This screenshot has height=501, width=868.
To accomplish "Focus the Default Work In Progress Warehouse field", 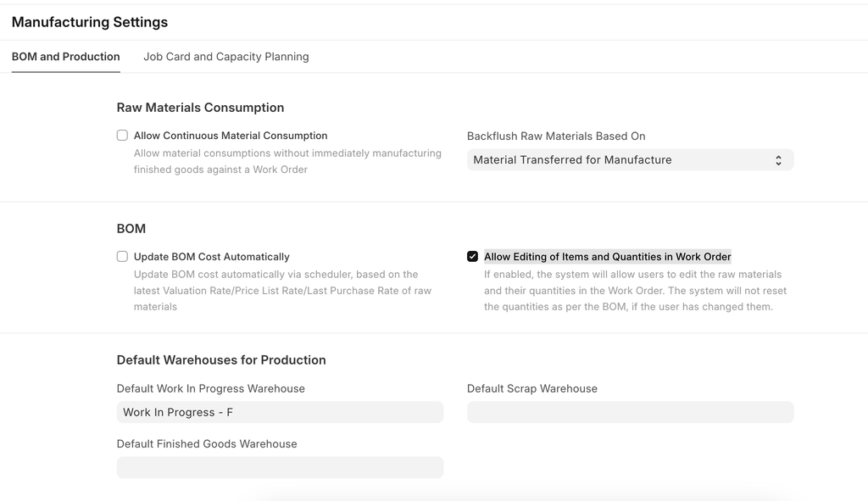I will 280,413.
